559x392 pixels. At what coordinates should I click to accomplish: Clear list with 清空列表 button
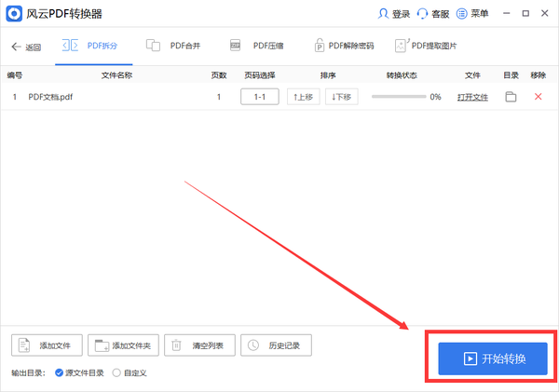(199, 345)
